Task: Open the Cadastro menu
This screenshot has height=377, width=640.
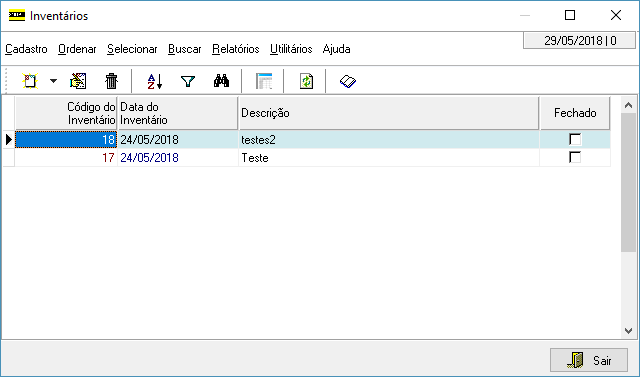Action: [26, 49]
